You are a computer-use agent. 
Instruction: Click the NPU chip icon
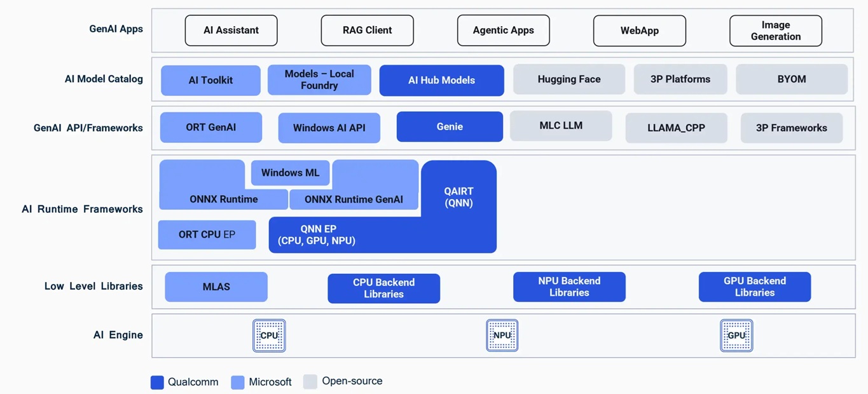click(502, 336)
